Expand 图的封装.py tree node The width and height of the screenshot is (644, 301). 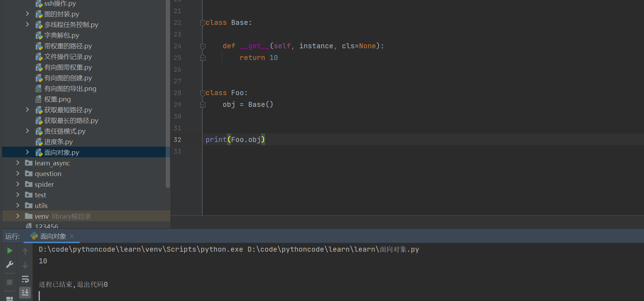[x=27, y=14]
